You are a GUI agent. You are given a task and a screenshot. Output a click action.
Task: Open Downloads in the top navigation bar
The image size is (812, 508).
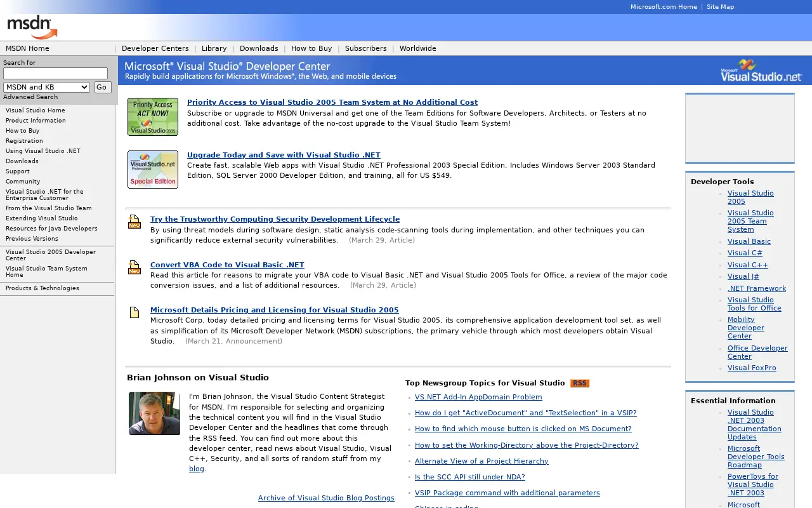point(259,48)
